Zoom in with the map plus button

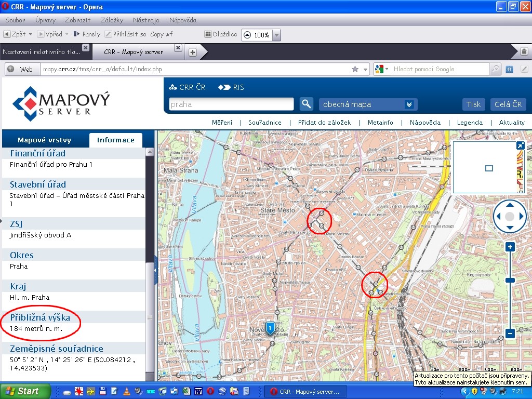coord(510,247)
